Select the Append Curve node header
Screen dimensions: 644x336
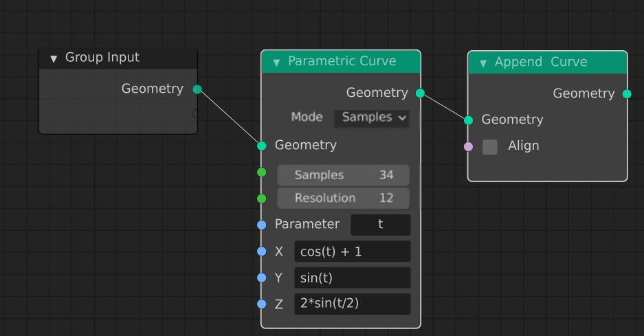click(x=548, y=63)
